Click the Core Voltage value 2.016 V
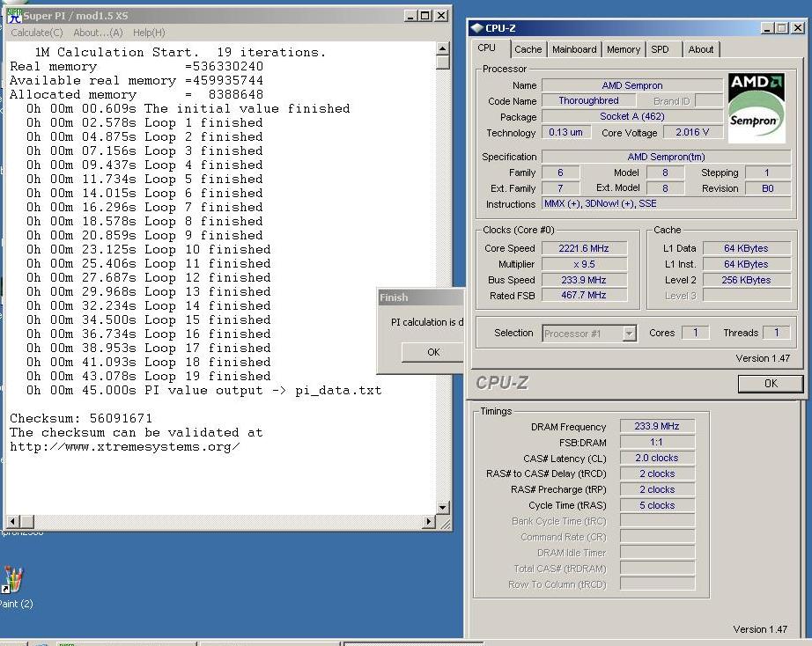 (x=692, y=133)
